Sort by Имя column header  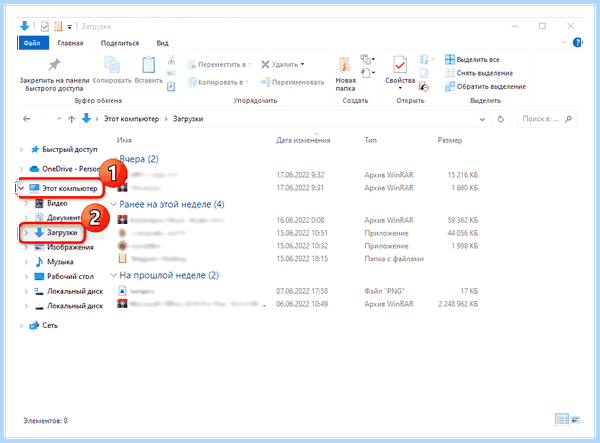tap(124, 140)
